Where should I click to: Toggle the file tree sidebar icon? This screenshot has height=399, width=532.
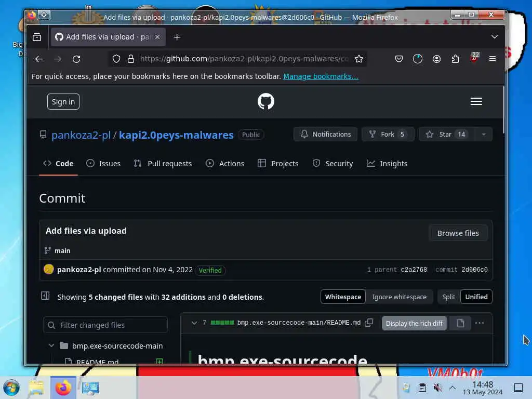coord(45,296)
